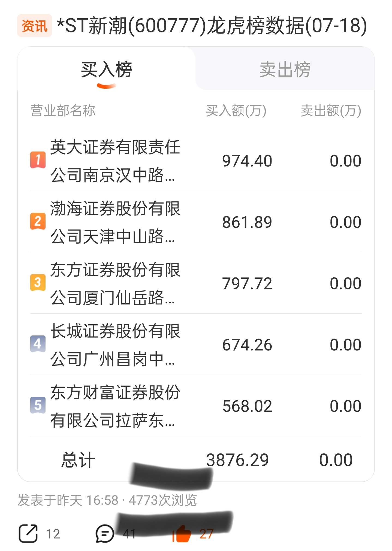Open the 长城证券 广州昌岗中 branch row
This screenshot has width=392, height=551.
[x=196, y=344]
